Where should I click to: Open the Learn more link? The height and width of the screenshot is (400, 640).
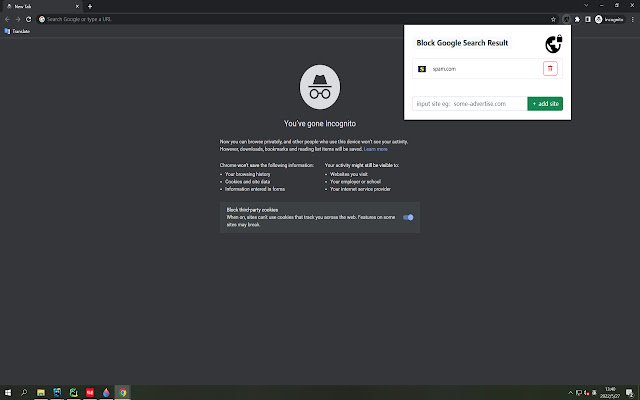(x=376, y=149)
